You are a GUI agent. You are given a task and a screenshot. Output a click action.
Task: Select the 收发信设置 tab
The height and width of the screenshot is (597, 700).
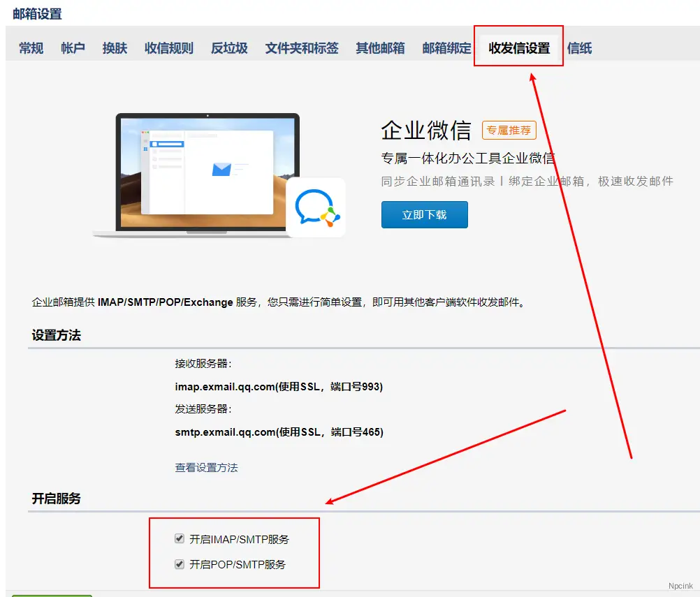click(519, 47)
